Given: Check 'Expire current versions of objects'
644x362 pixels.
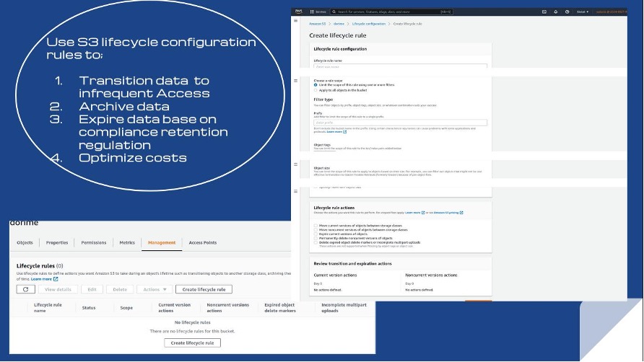Looking at the screenshot, I should (x=316, y=234).
